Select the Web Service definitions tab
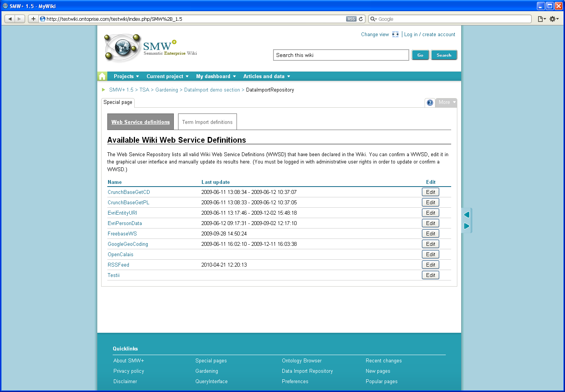565x392 pixels. coord(140,122)
